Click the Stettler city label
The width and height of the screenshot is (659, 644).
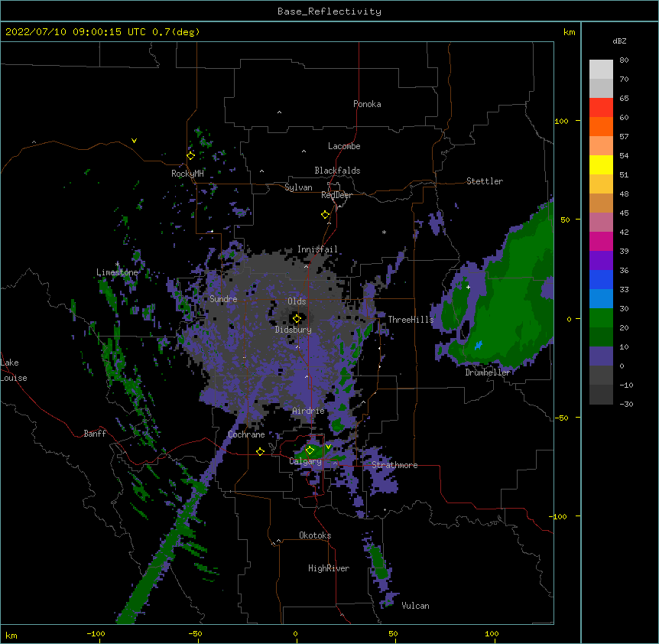tap(485, 181)
